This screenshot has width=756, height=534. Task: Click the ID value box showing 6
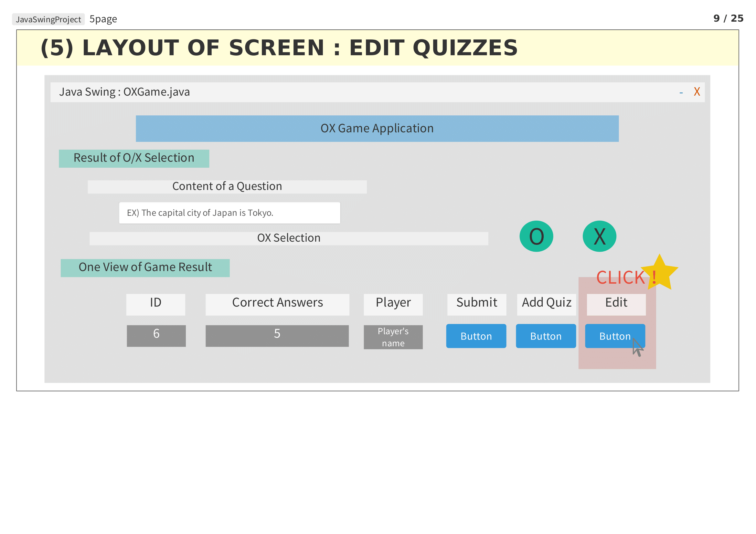point(156,336)
